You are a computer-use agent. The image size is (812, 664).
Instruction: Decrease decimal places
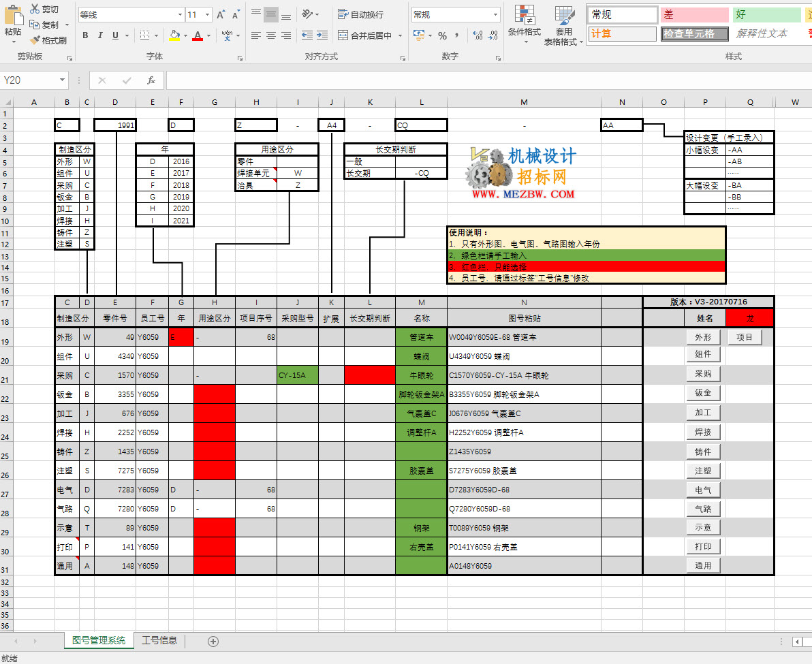coord(493,35)
